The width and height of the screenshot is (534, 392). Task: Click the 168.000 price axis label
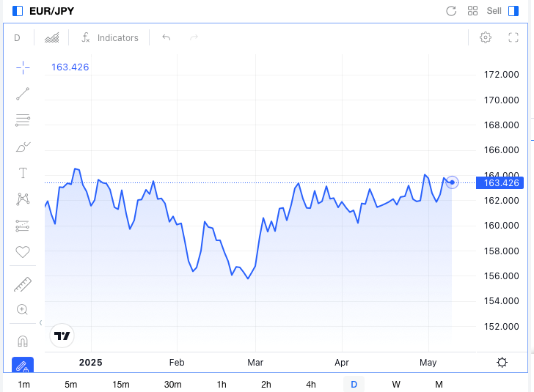[501, 125]
